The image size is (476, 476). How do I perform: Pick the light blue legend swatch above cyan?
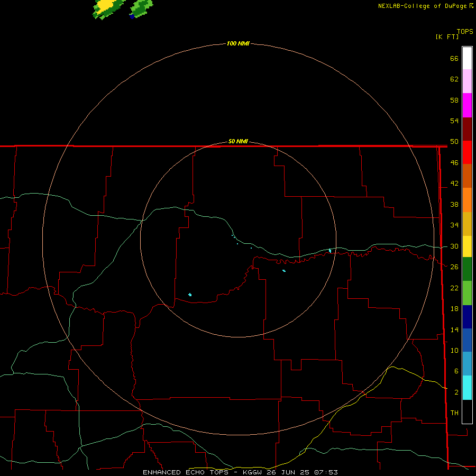click(x=467, y=364)
